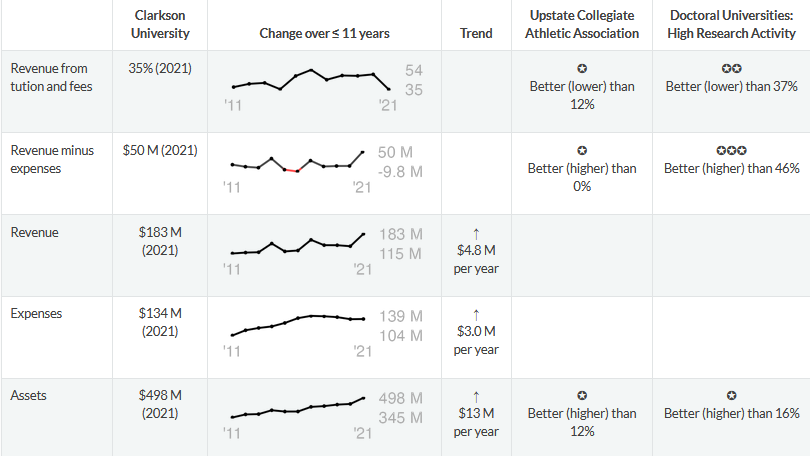Click the 'Revenue minus expenses' row label

pos(52,159)
